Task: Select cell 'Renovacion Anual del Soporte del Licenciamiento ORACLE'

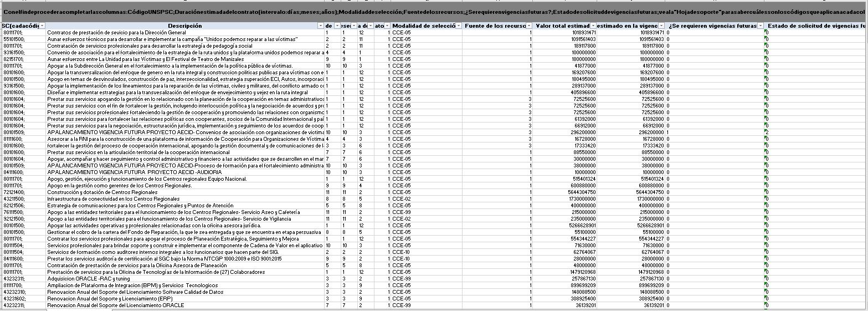Action: [186, 305]
